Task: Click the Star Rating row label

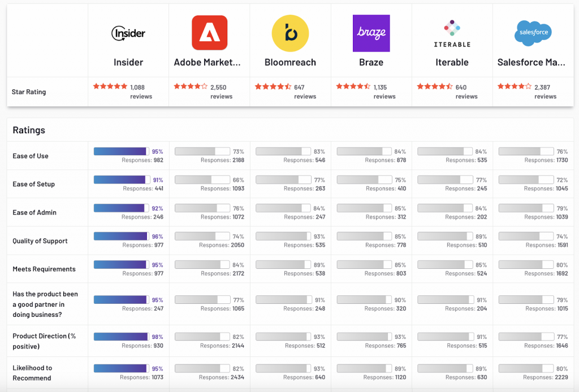Action: tap(29, 92)
